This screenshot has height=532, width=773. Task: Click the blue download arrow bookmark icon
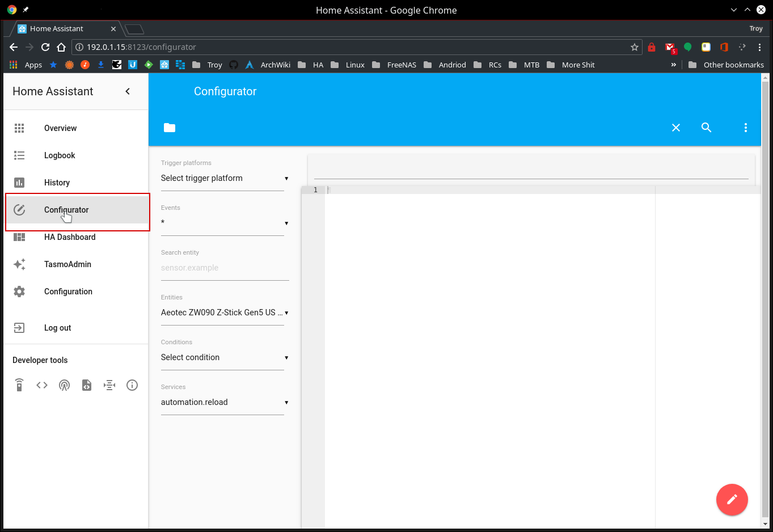coord(101,65)
